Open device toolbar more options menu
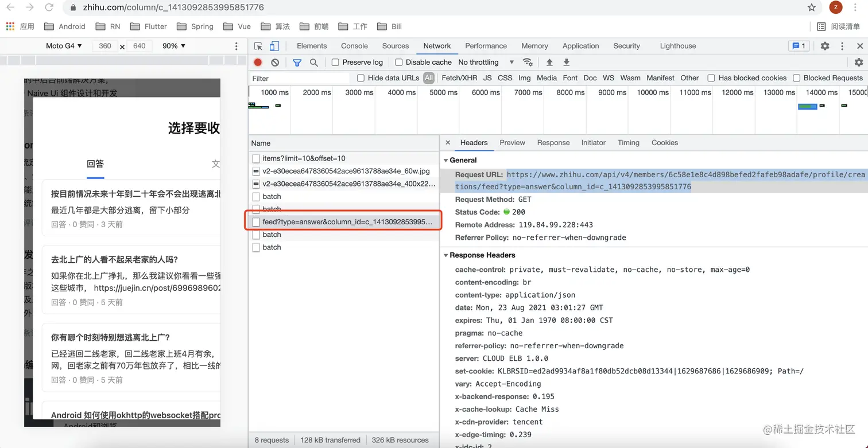The image size is (868, 448). pyautogui.click(x=237, y=46)
